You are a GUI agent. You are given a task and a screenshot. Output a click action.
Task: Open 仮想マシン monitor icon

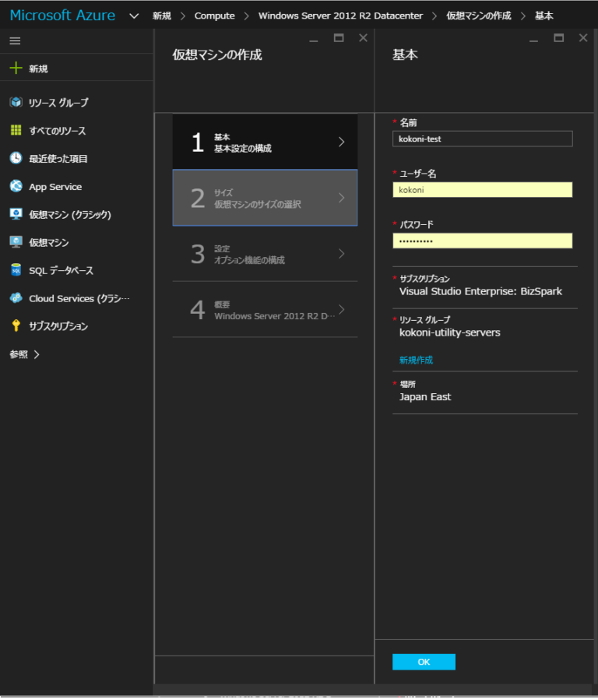[x=16, y=242]
